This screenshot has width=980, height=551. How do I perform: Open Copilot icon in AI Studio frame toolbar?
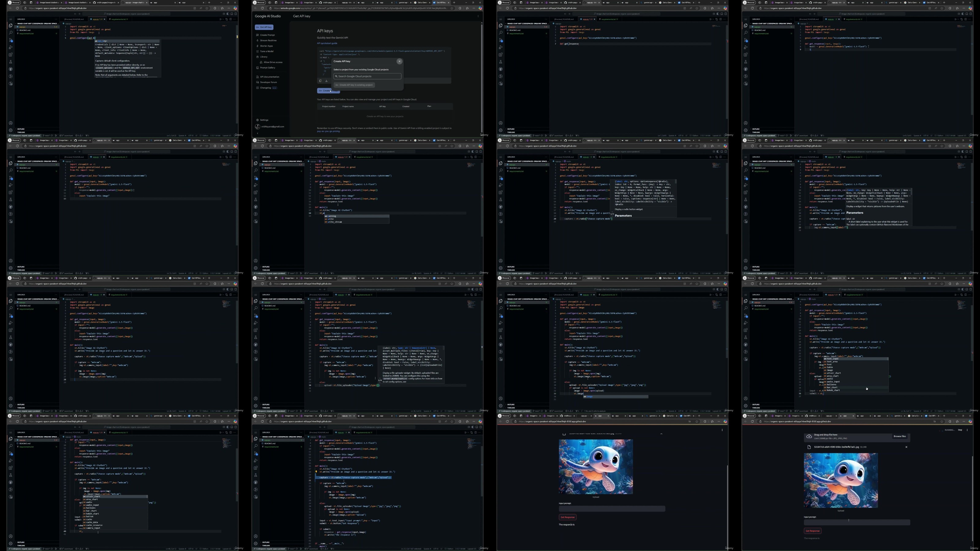click(x=480, y=8)
